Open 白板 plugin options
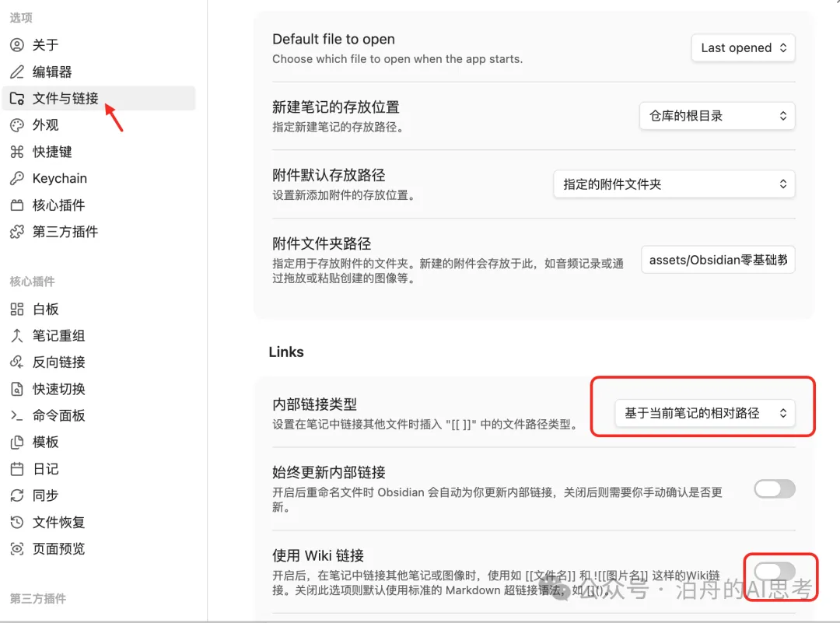 coord(99,309)
